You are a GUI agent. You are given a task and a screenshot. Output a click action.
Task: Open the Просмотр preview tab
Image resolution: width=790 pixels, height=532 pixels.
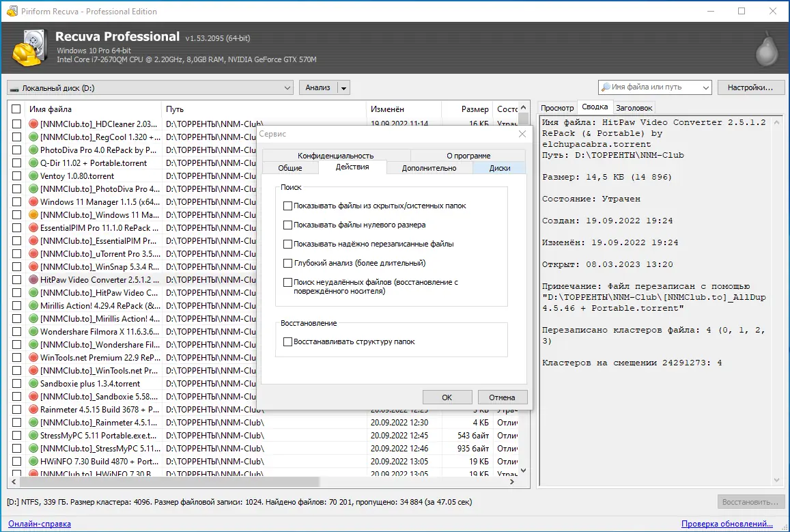pyautogui.click(x=557, y=108)
